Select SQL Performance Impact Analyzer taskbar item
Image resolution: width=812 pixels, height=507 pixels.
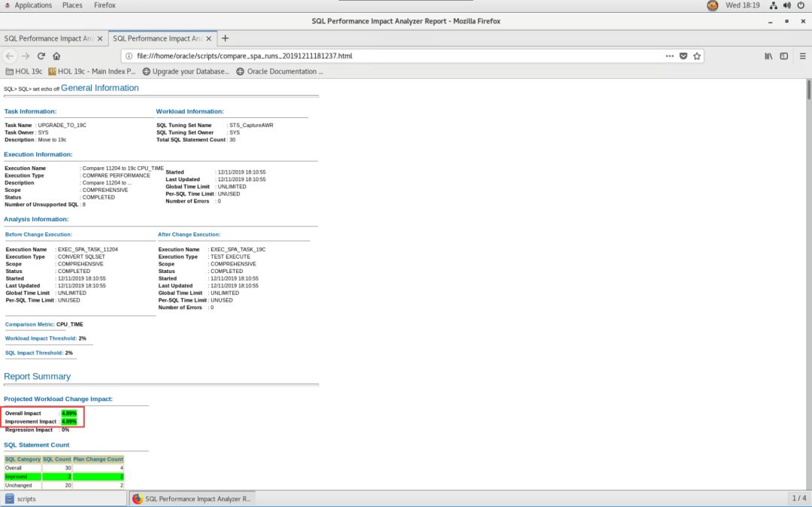pyautogui.click(x=192, y=499)
